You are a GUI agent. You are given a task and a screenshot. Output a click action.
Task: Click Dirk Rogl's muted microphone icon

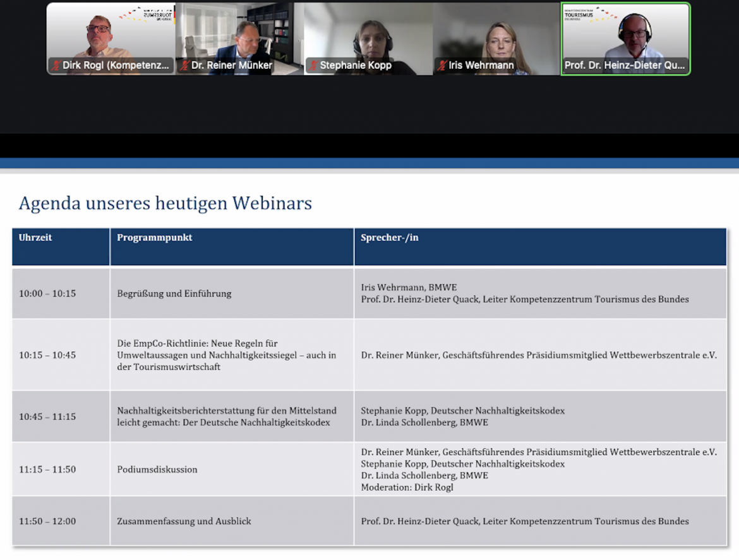(56, 66)
